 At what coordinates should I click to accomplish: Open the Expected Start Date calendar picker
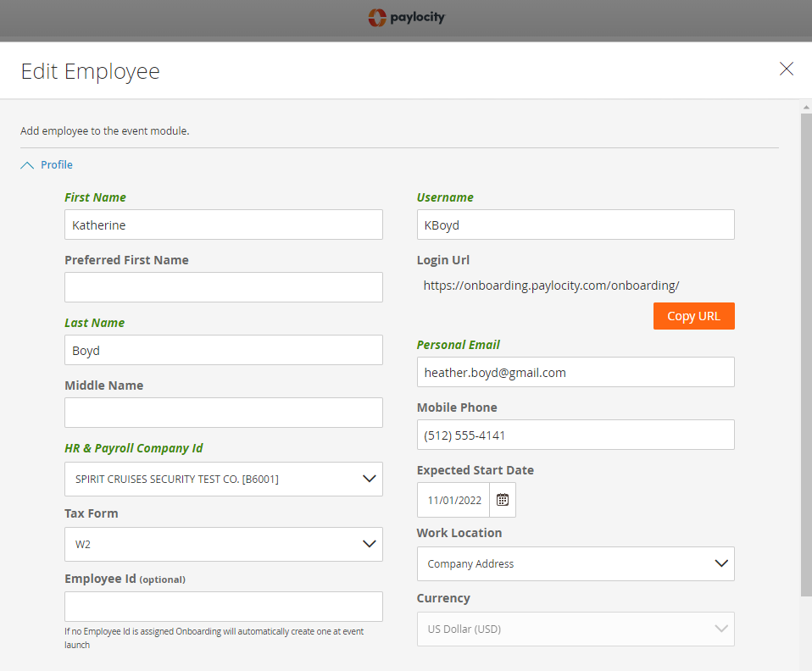click(503, 500)
